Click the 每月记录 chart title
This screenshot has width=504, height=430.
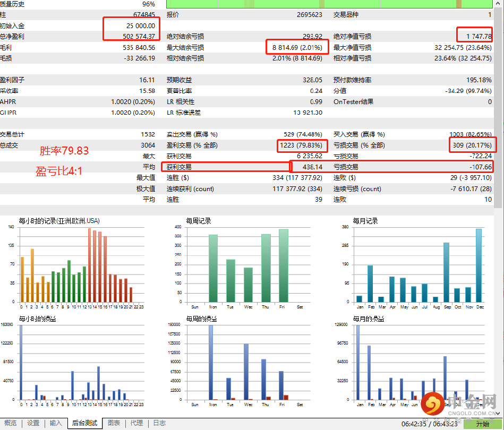point(365,221)
